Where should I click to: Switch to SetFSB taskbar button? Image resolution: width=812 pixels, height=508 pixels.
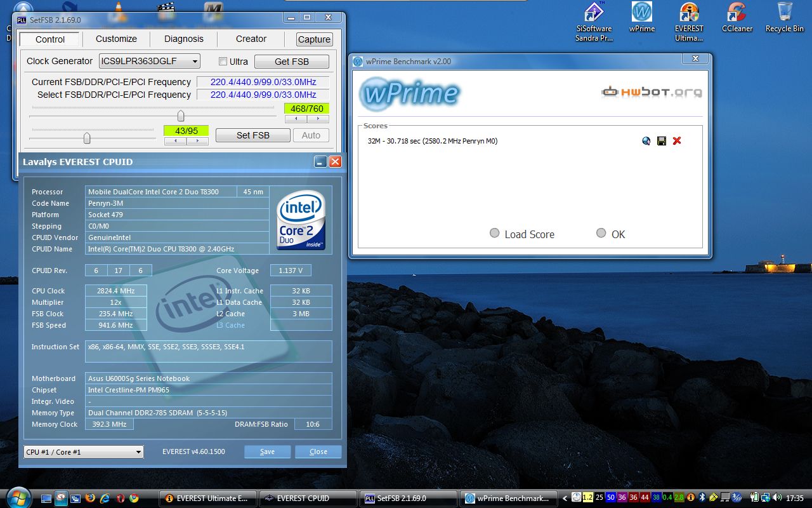pos(409,498)
